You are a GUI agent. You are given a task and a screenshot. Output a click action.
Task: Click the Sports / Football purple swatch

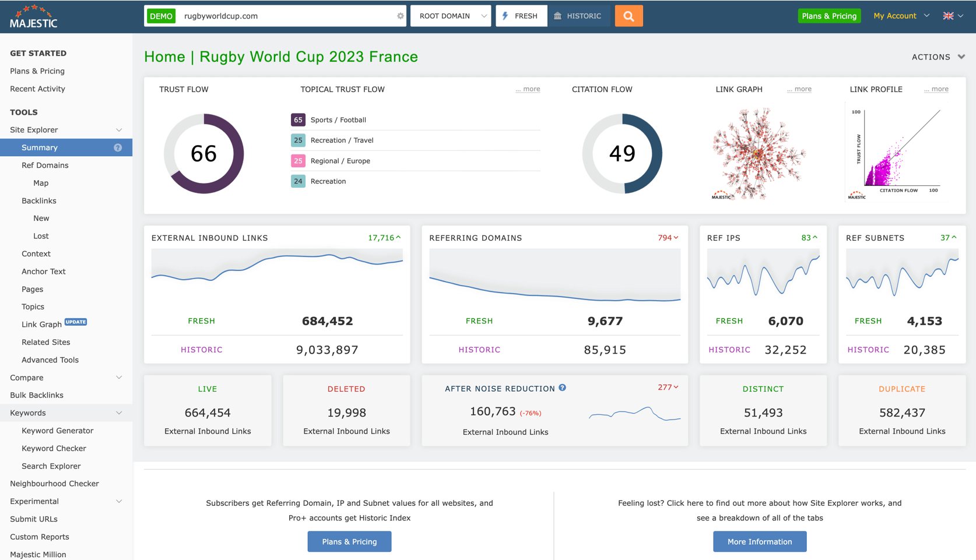298,120
